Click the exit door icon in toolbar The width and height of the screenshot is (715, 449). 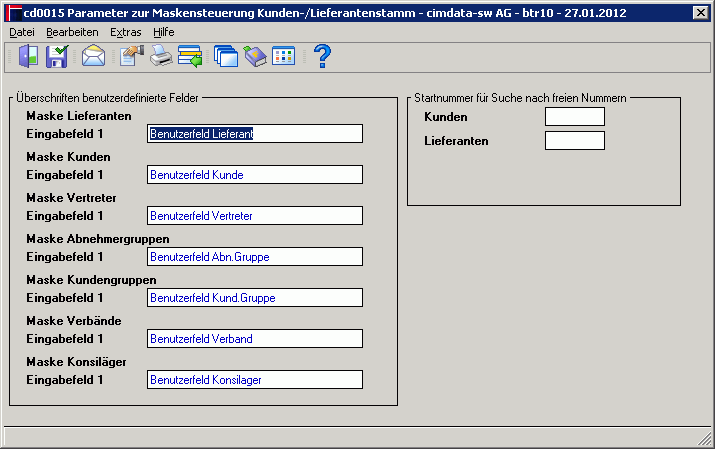point(28,57)
